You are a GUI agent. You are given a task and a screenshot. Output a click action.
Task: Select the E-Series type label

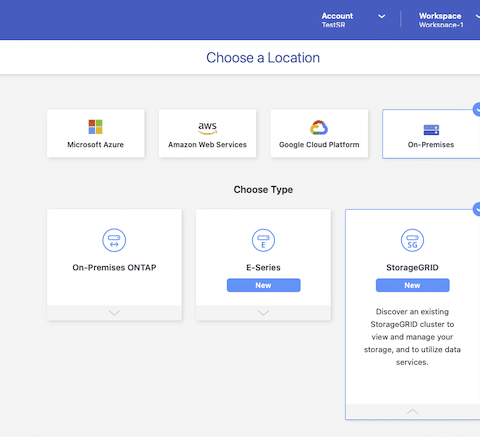pyautogui.click(x=263, y=268)
